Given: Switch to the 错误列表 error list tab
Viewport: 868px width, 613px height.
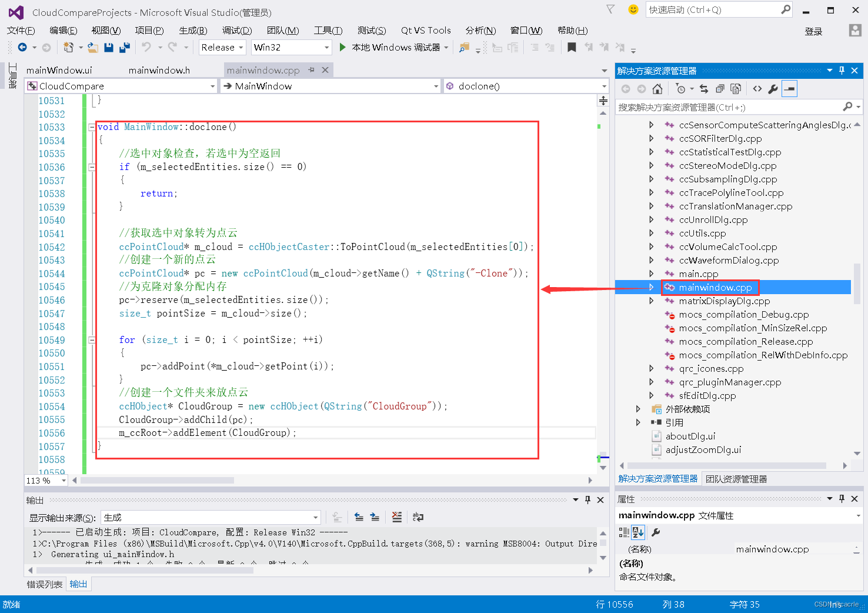Looking at the screenshot, I should 45,584.
